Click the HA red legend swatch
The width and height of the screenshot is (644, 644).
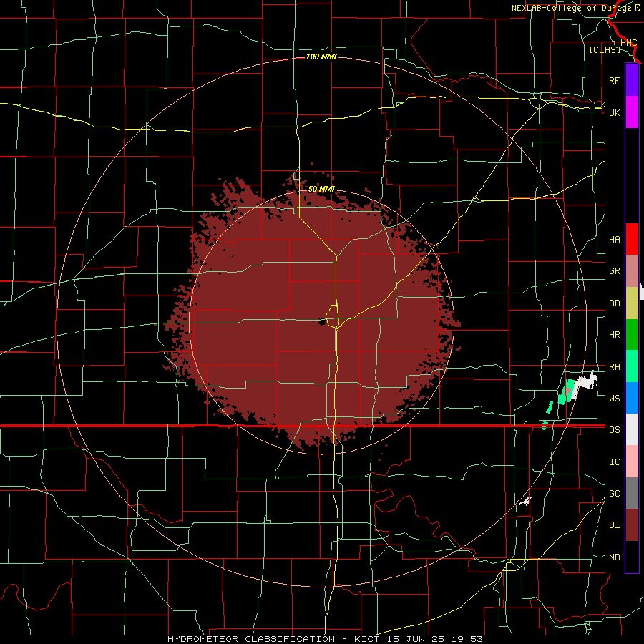point(632,239)
